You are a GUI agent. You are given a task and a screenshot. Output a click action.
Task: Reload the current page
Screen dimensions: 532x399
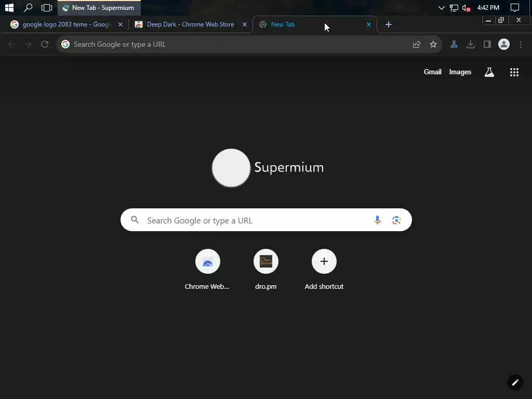pyautogui.click(x=45, y=45)
